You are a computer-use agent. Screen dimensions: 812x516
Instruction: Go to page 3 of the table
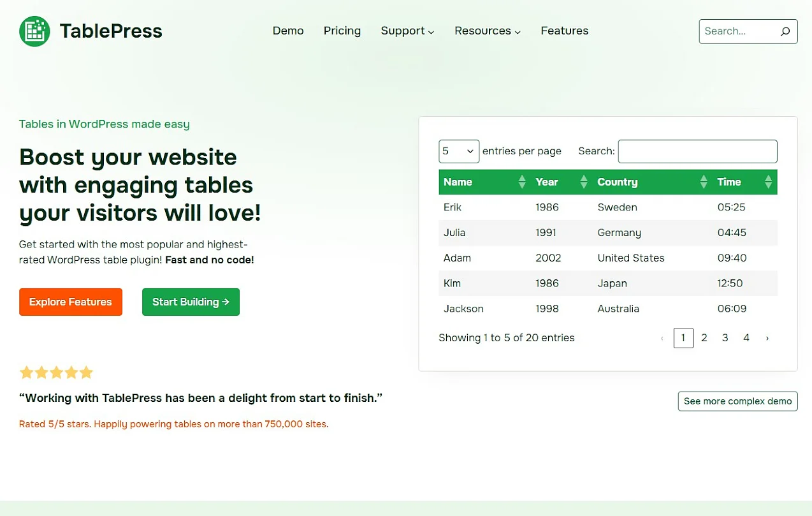click(725, 338)
